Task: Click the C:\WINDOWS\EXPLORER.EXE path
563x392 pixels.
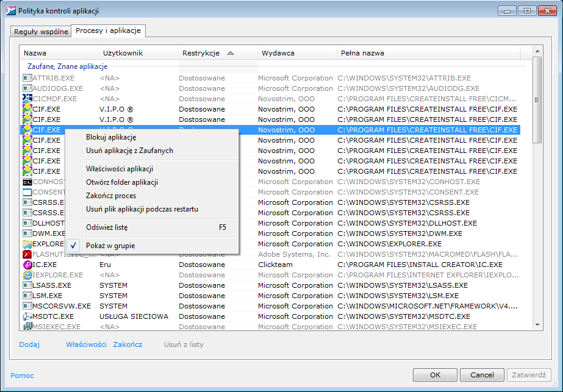Action: pyautogui.click(x=390, y=244)
